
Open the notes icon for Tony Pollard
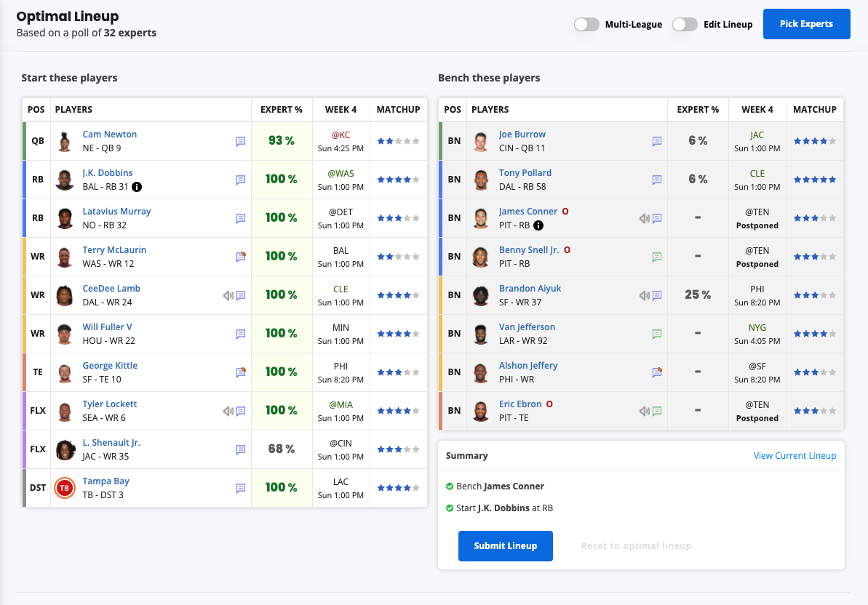click(657, 180)
